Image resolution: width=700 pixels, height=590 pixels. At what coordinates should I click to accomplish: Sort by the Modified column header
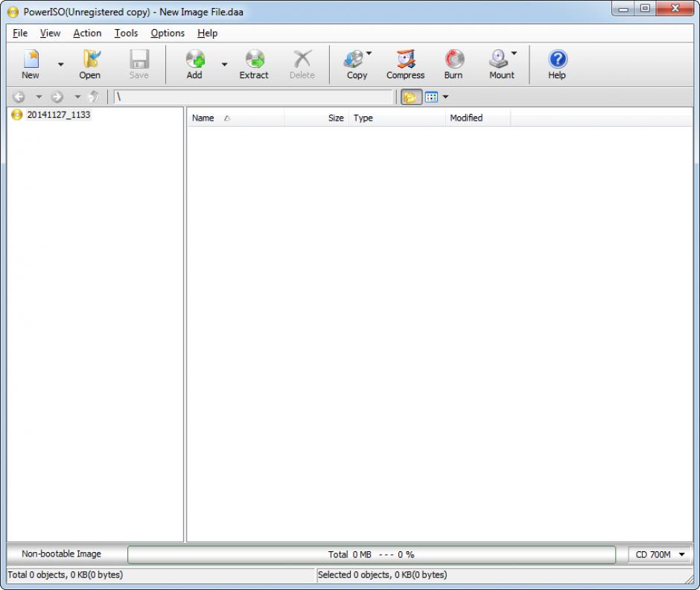tap(477, 118)
